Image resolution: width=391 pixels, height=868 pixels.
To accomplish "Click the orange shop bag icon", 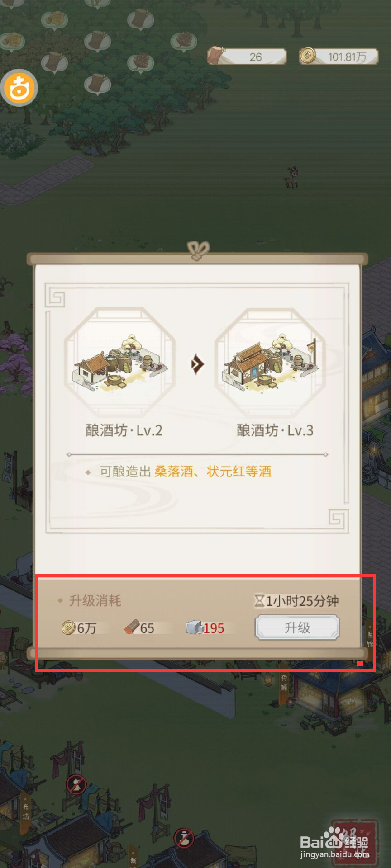I will [19, 87].
